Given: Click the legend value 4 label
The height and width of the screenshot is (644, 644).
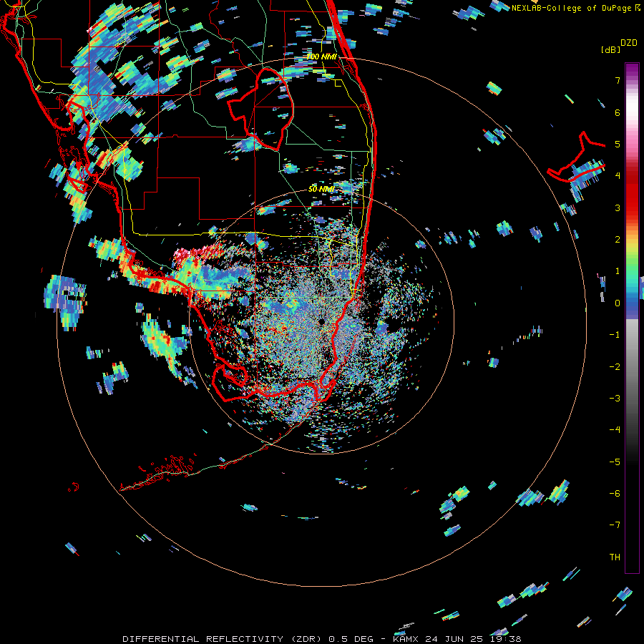Looking at the screenshot, I should pyautogui.click(x=618, y=176).
